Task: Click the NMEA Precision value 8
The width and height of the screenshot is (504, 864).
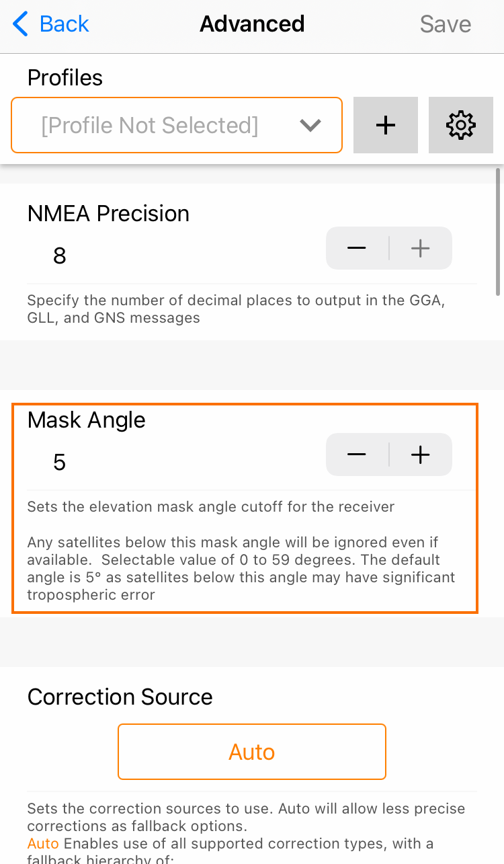Action: pyautogui.click(x=60, y=256)
